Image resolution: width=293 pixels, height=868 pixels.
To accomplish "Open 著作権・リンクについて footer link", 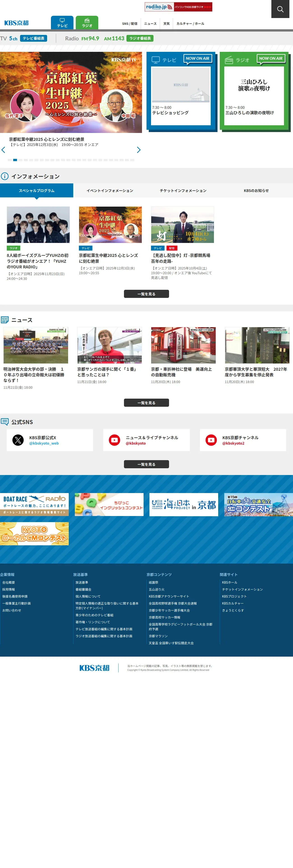I will point(93,622).
